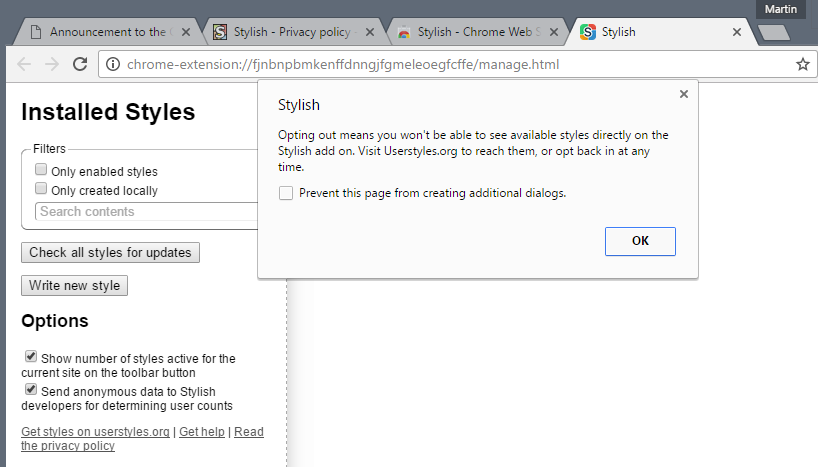Focus the Search contents field
Viewport: 818px width, 467px height.
pos(147,211)
